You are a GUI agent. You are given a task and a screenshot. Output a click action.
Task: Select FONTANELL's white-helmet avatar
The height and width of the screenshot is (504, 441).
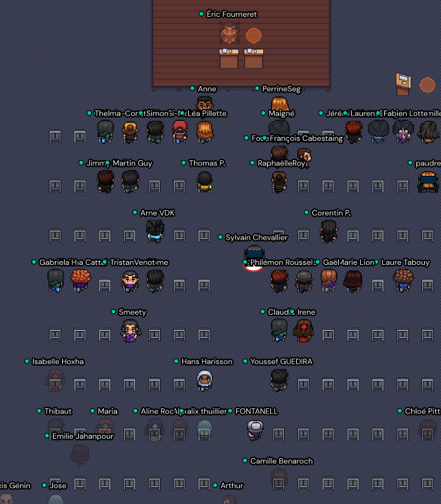coord(255,430)
